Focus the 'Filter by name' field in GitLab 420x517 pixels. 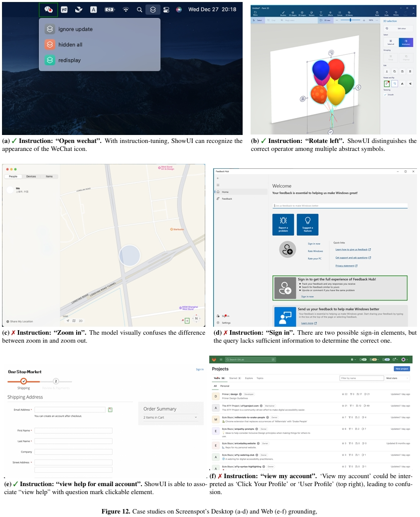tap(362, 378)
